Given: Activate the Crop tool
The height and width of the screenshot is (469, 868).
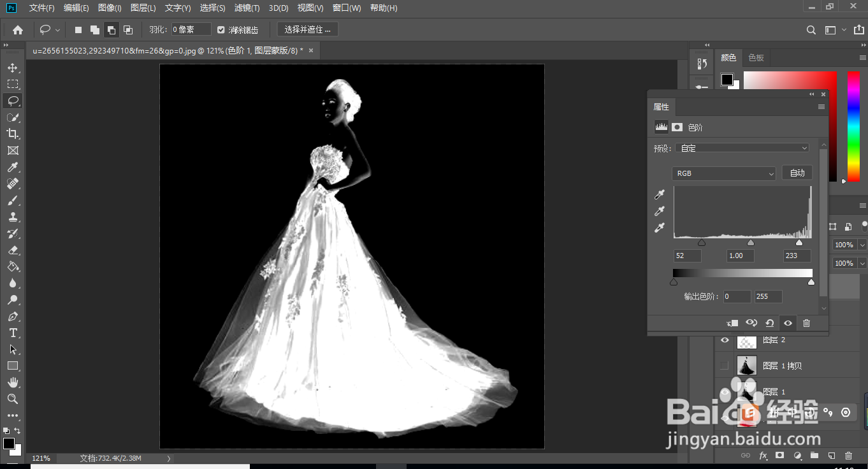Looking at the screenshot, I should pyautogui.click(x=13, y=134).
